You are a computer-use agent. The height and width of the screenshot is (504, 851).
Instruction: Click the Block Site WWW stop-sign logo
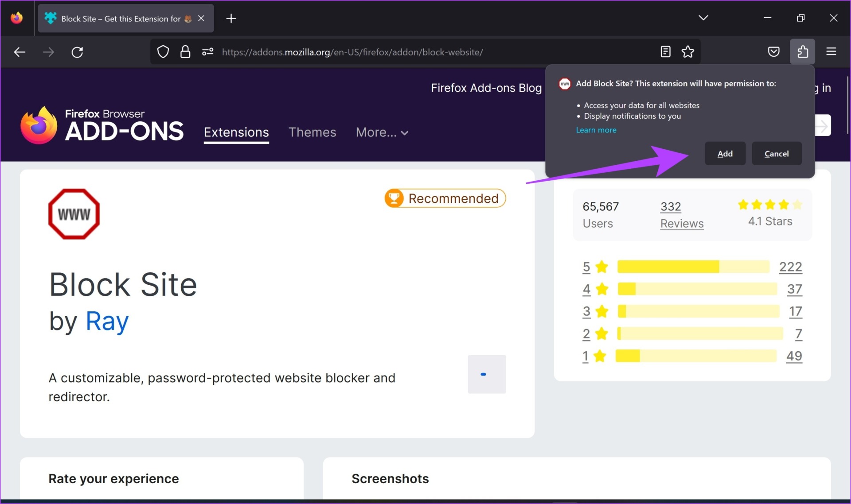point(74,214)
